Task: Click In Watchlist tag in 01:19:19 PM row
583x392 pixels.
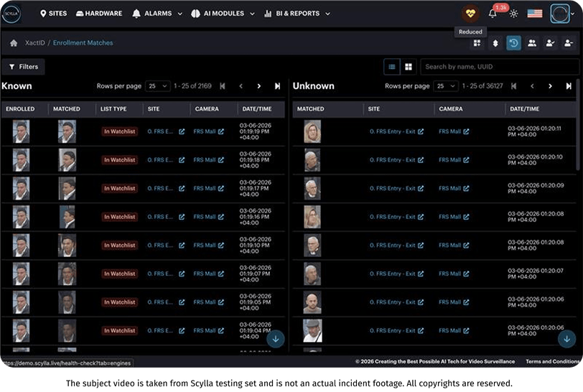Action: (119, 131)
